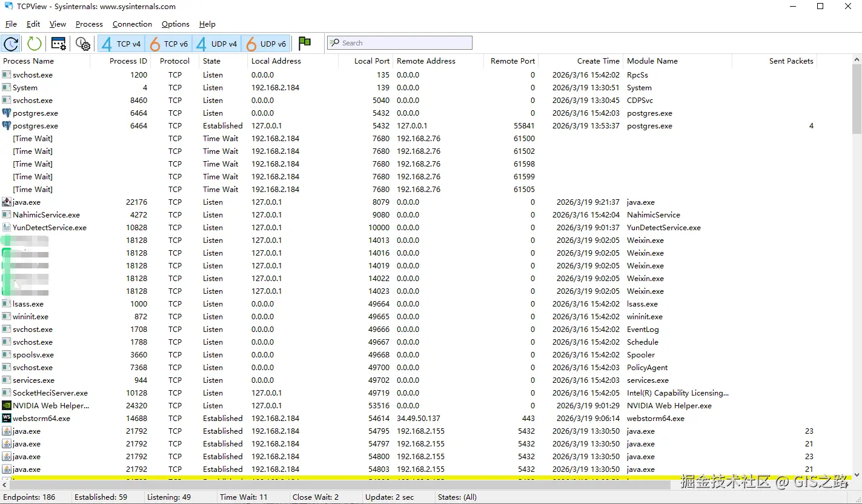Click the postgres.exe elephant icon in Established row
862x504 pixels.
point(6,126)
